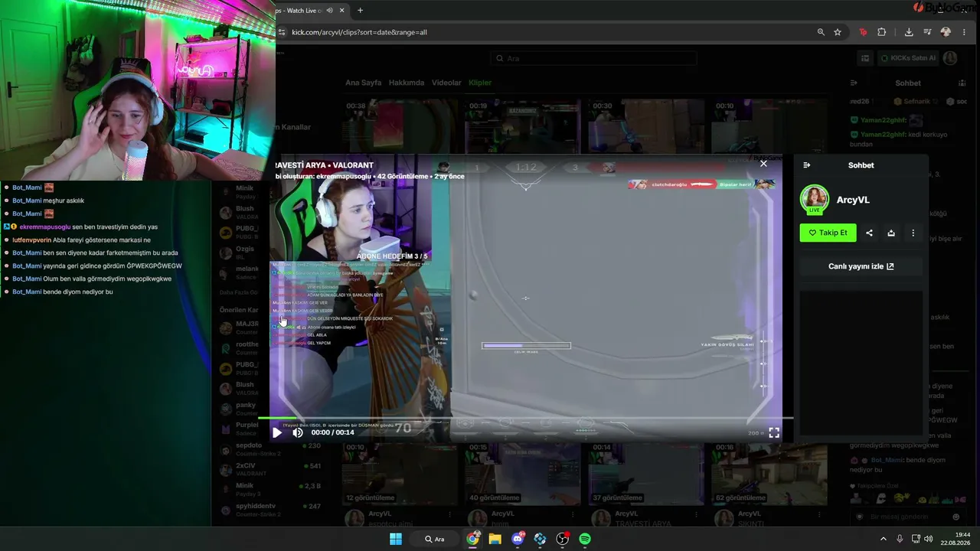Collapse the Sohbet panel in the clip popup
980x551 pixels.
(x=806, y=165)
